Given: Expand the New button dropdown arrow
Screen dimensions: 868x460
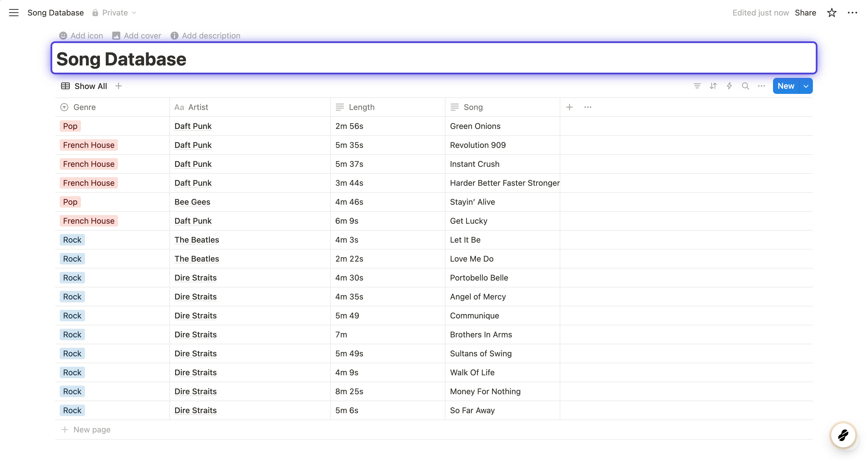Looking at the screenshot, I should pyautogui.click(x=806, y=86).
